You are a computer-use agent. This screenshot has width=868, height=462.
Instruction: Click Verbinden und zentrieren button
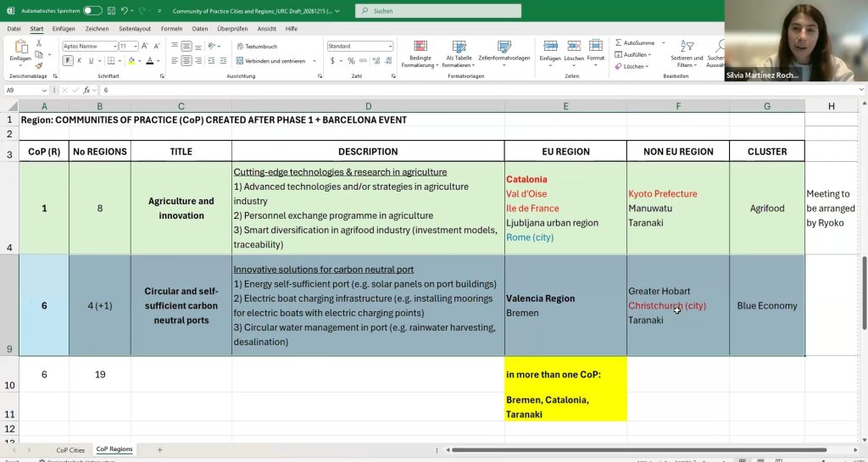[275, 61]
